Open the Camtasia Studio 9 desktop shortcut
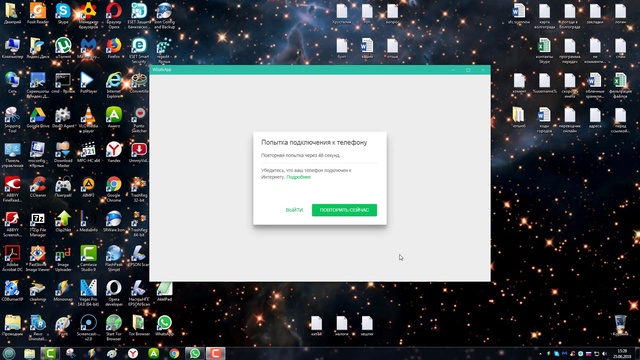640x360 pixels. 88,258
